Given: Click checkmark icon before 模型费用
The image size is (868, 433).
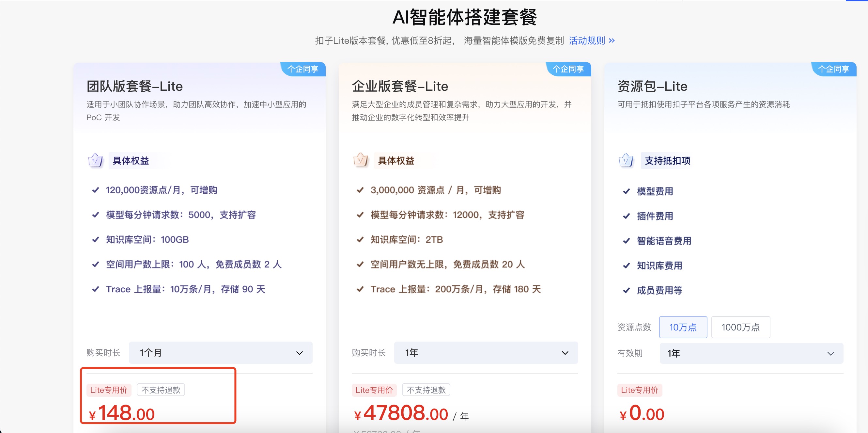Looking at the screenshot, I should [x=627, y=192].
